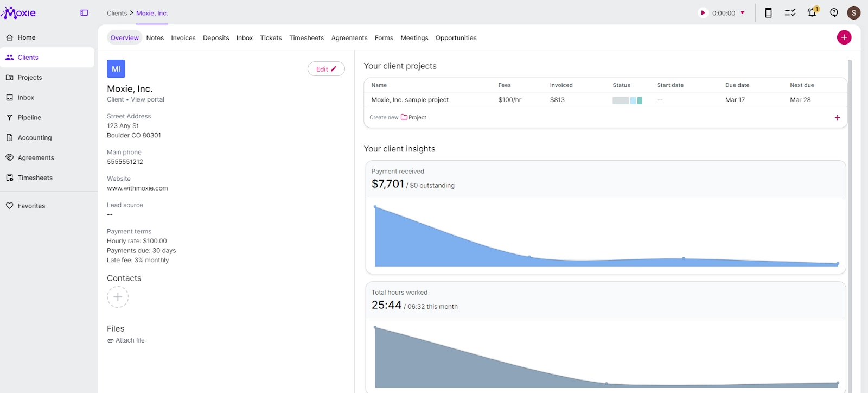Click the pink plus quick-add button
This screenshot has width=868, height=393.
pos(844,37)
